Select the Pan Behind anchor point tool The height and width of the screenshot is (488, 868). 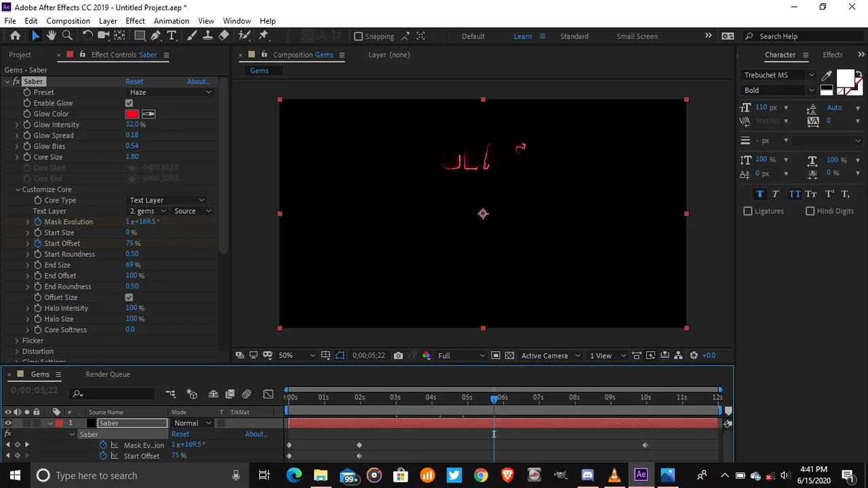(x=120, y=36)
